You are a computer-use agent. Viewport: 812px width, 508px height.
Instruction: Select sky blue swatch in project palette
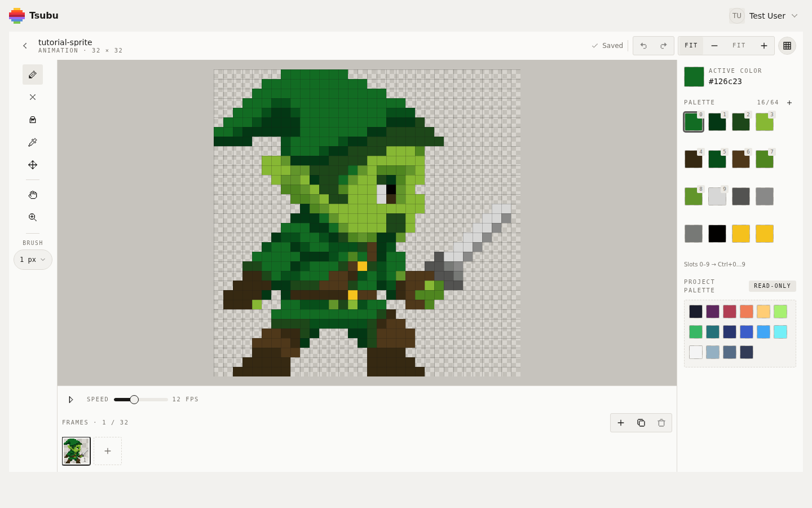point(764,332)
